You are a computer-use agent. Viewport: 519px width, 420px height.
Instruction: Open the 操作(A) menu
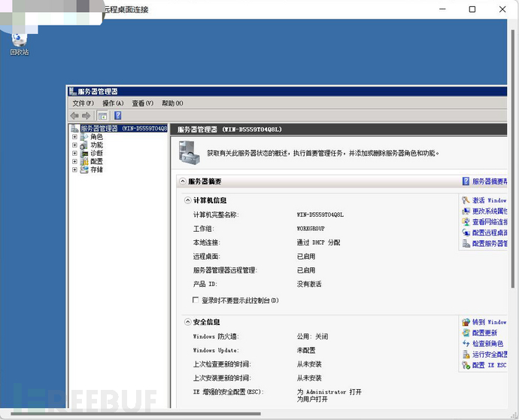[x=113, y=103]
